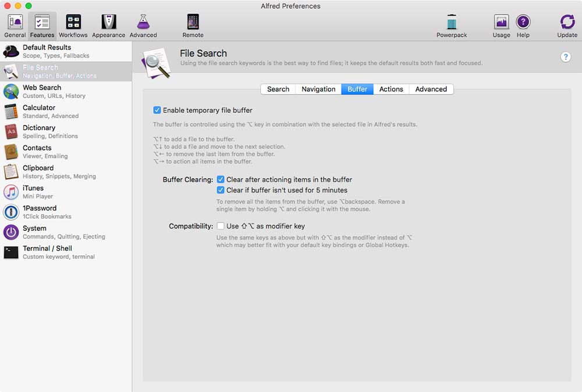Uncheck Clear after actioning items
Screen dimensions: 582x392
point(221,180)
